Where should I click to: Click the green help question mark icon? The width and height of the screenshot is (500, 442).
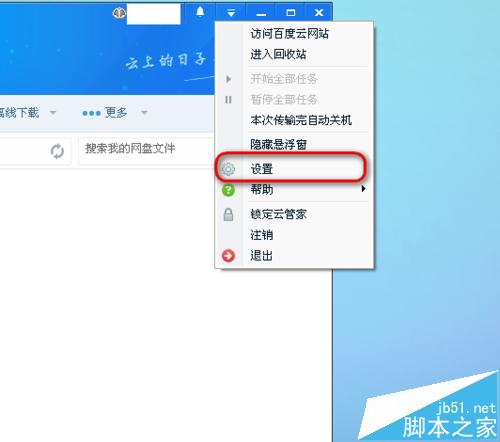(228, 190)
